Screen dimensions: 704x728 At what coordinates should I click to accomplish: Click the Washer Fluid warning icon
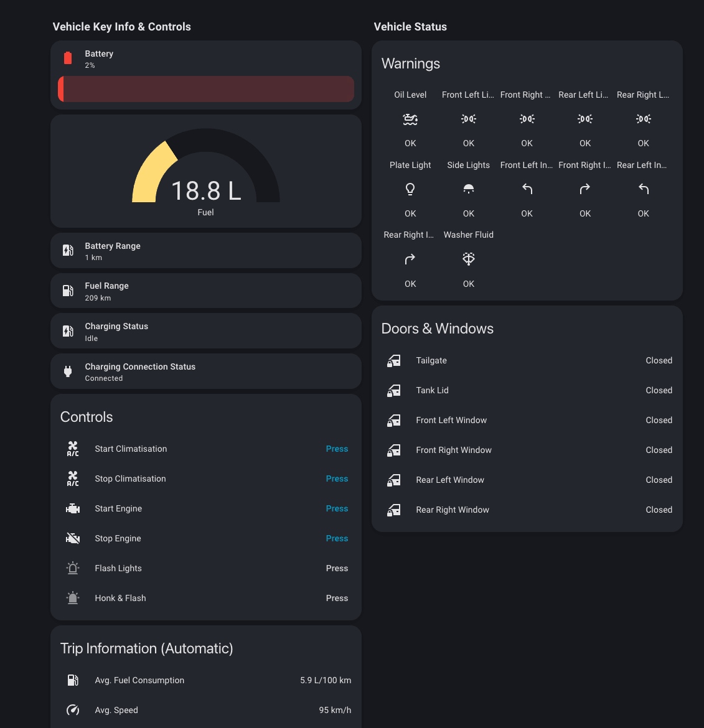[x=468, y=259]
